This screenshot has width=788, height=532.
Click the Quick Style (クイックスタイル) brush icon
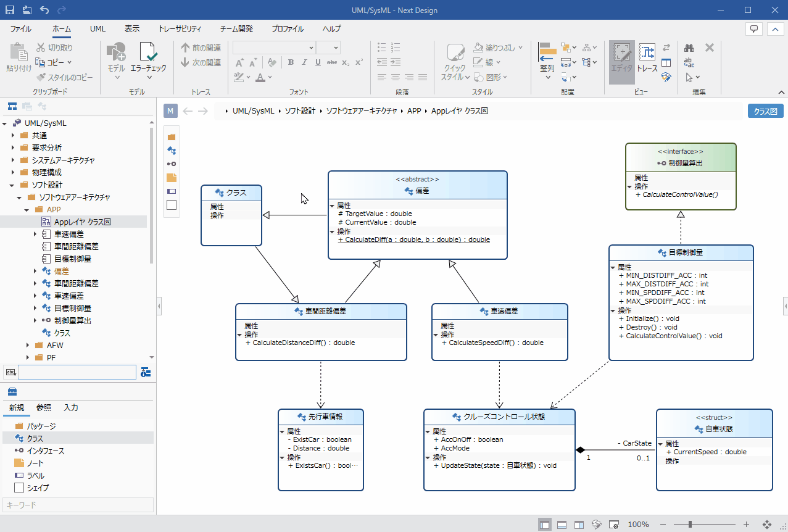coord(455,52)
